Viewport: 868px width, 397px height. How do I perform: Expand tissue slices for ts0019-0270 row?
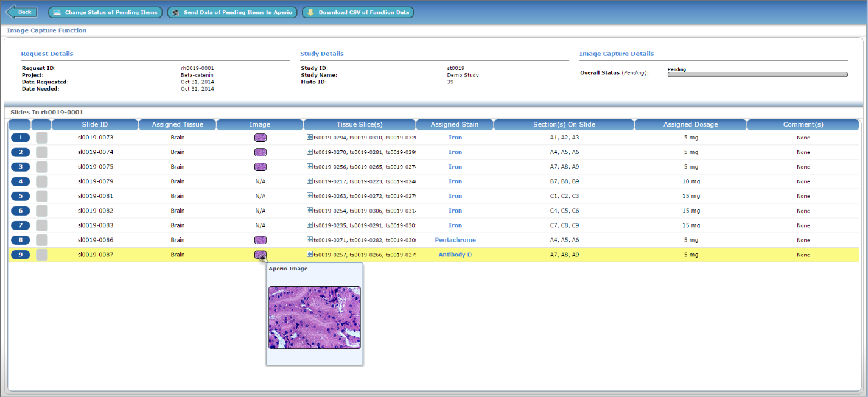click(310, 152)
